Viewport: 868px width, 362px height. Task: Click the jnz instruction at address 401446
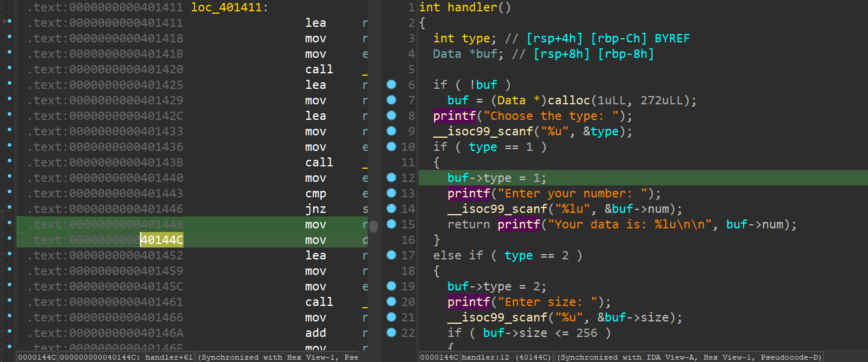(315, 209)
